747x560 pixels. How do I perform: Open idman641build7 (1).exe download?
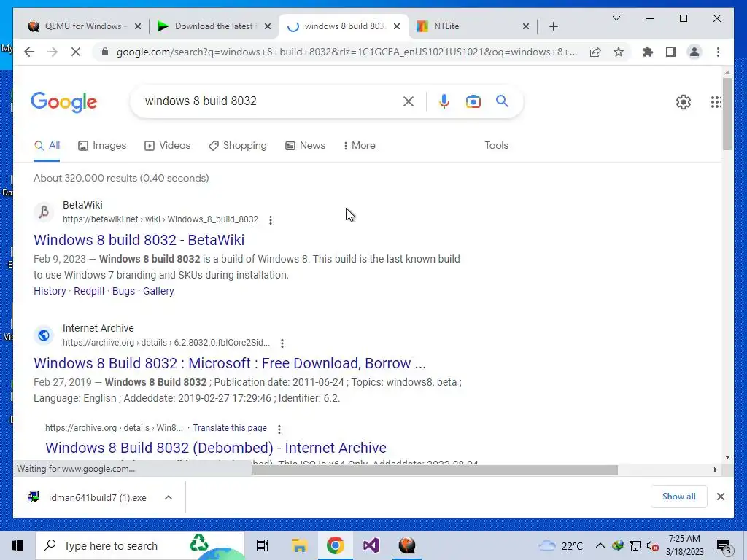(88, 497)
